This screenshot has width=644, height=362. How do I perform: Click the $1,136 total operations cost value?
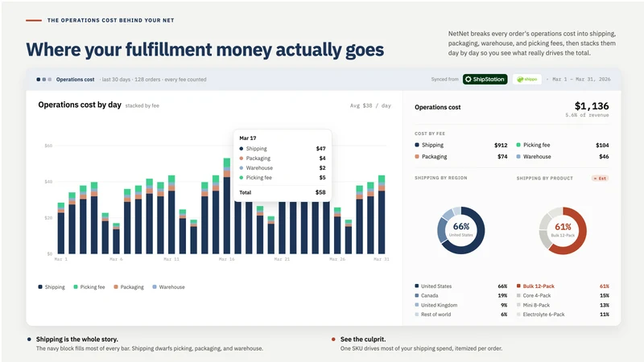tap(592, 106)
